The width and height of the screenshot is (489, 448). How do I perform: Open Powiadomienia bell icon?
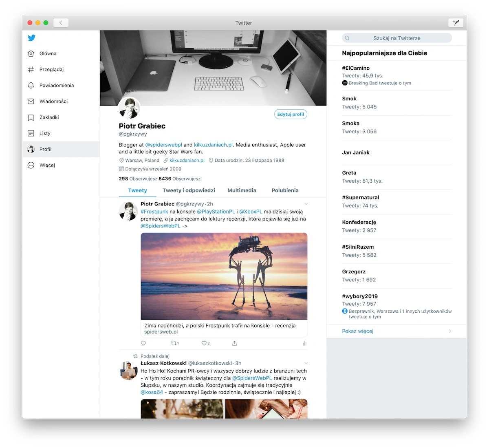31,85
